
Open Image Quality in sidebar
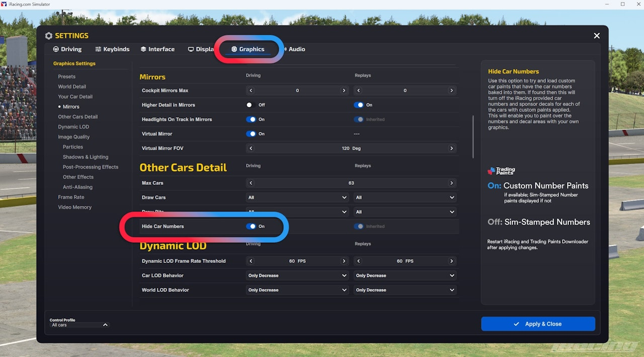click(73, 137)
